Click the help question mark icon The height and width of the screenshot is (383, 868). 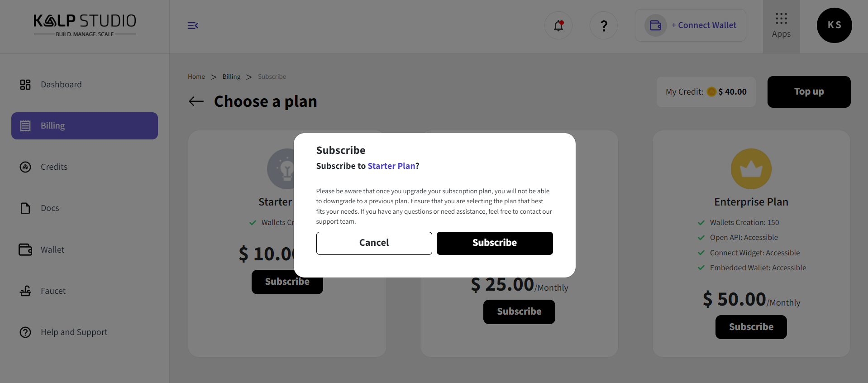click(604, 25)
